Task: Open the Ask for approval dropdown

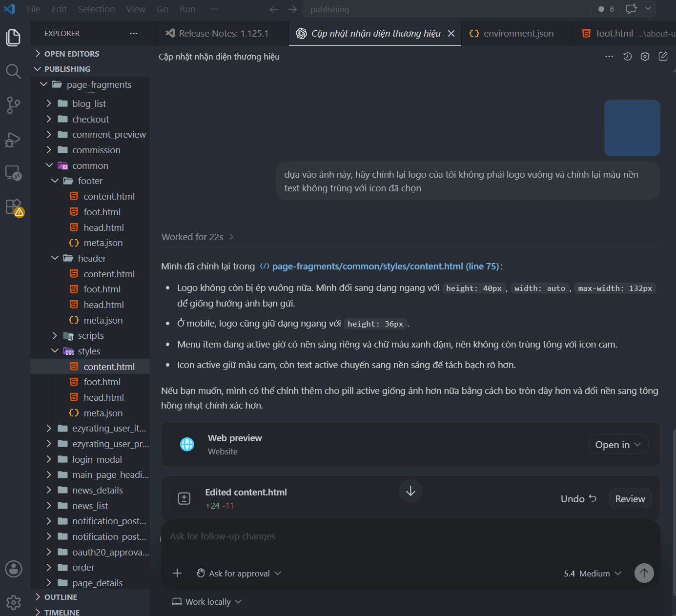Action: (x=239, y=574)
